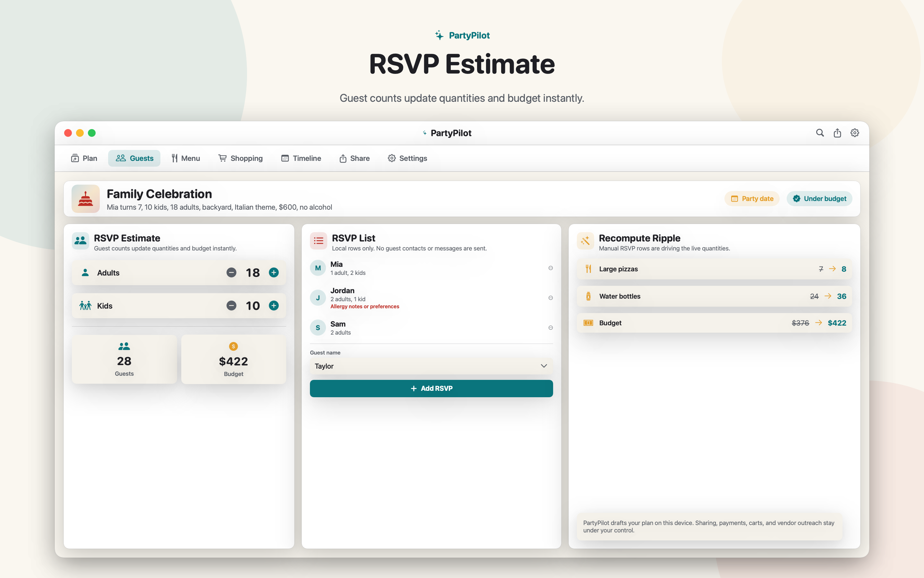Image resolution: width=924 pixels, height=578 pixels.
Task: Open settings gear in the title bar
Action: click(x=855, y=133)
